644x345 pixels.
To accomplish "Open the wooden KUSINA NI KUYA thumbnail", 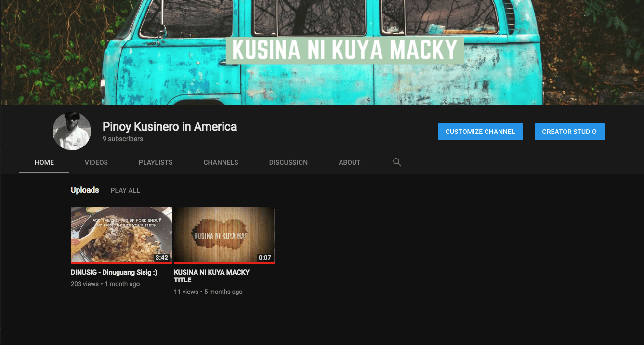I will (224, 234).
